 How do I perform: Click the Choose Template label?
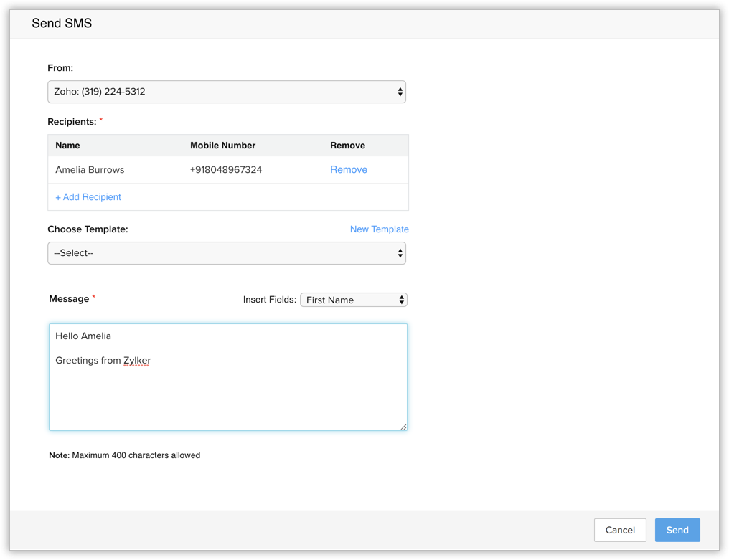click(88, 229)
